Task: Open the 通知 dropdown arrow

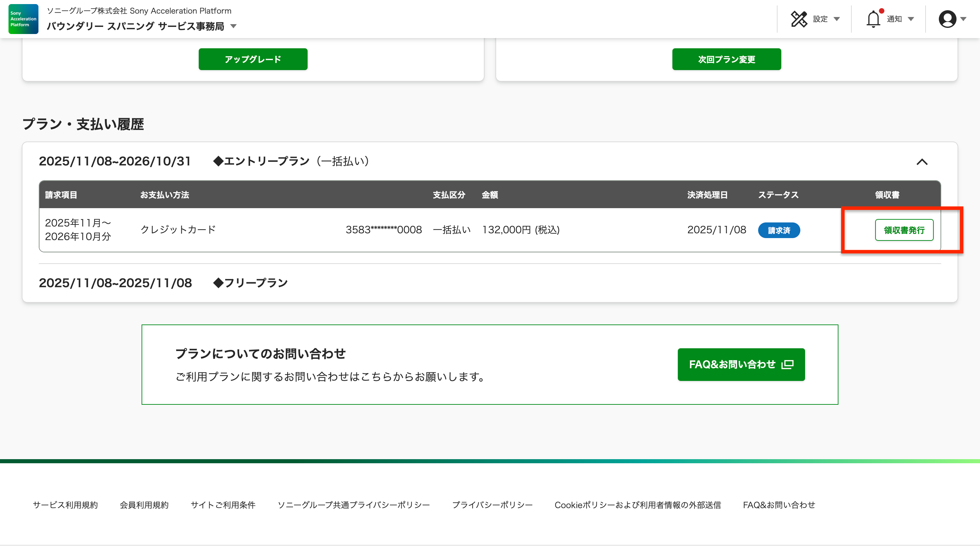Action: pyautogui.click(x=911, y=19)
